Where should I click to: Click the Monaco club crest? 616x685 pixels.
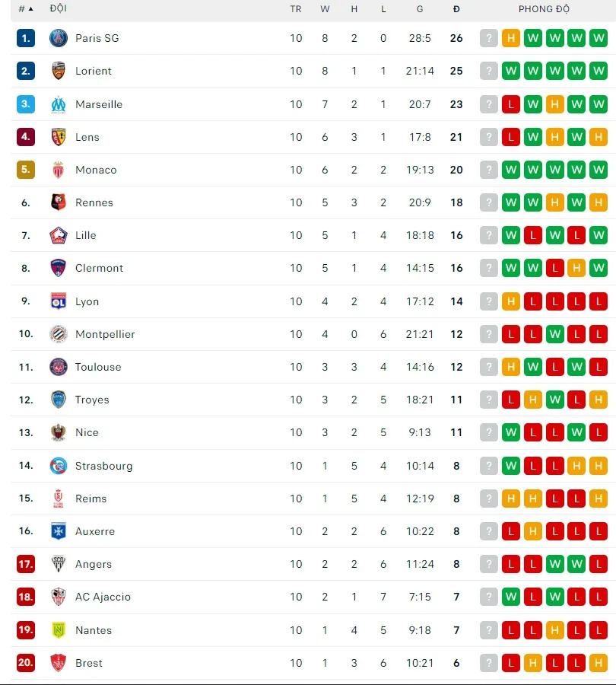[x=59, y=170]
